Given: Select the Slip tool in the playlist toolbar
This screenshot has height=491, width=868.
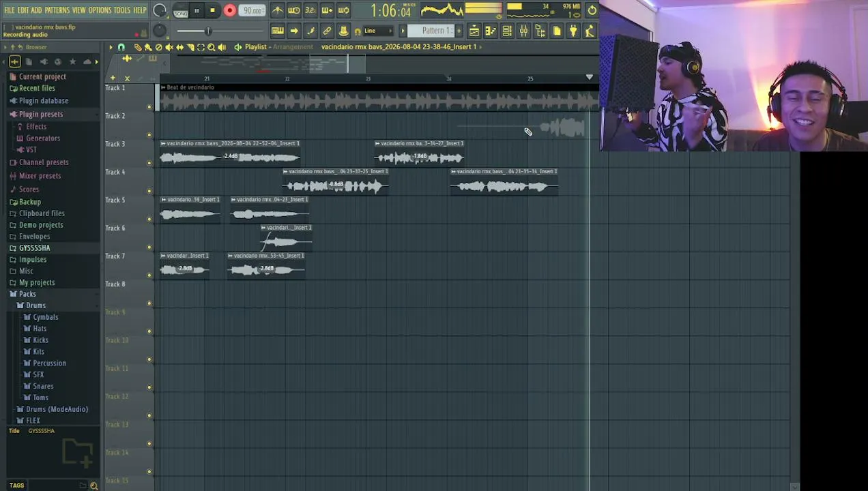Looking at the screenshot, I should (179, 47).
